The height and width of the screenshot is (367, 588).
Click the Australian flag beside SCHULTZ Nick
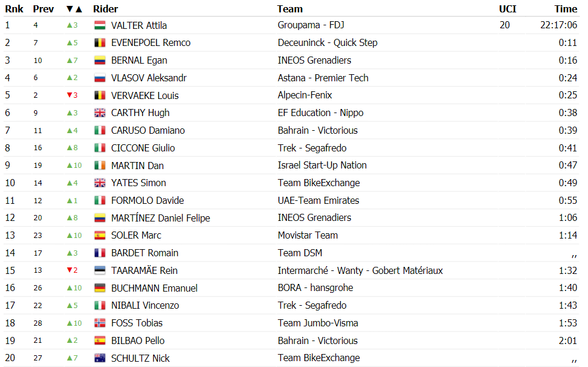pos(99,358)
